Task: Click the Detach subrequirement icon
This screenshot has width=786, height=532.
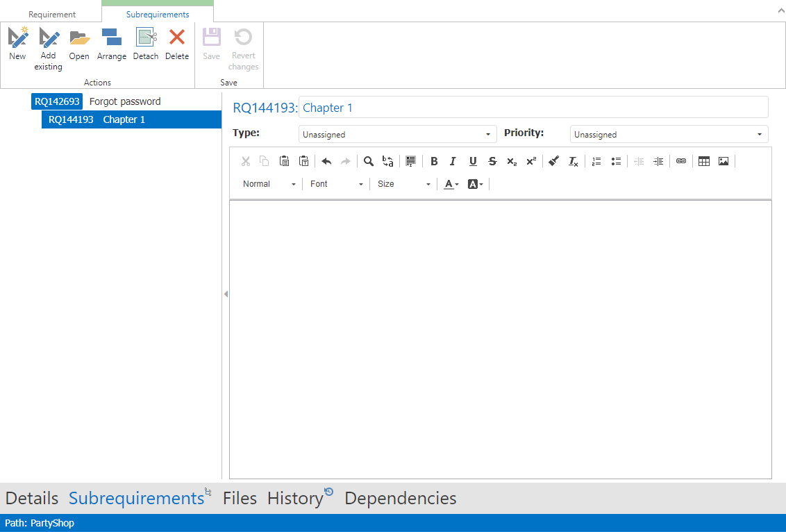Action: click(146, 38)
